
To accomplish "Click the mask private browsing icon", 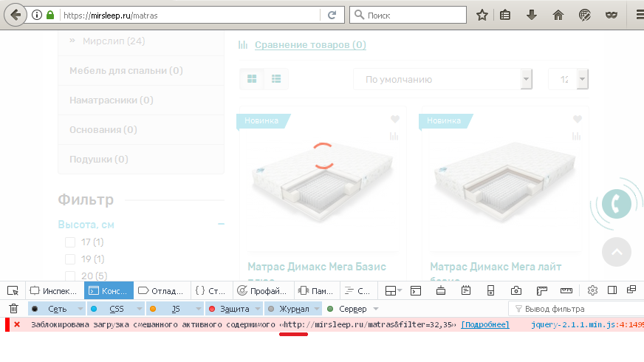I will (x=612, y=16).
